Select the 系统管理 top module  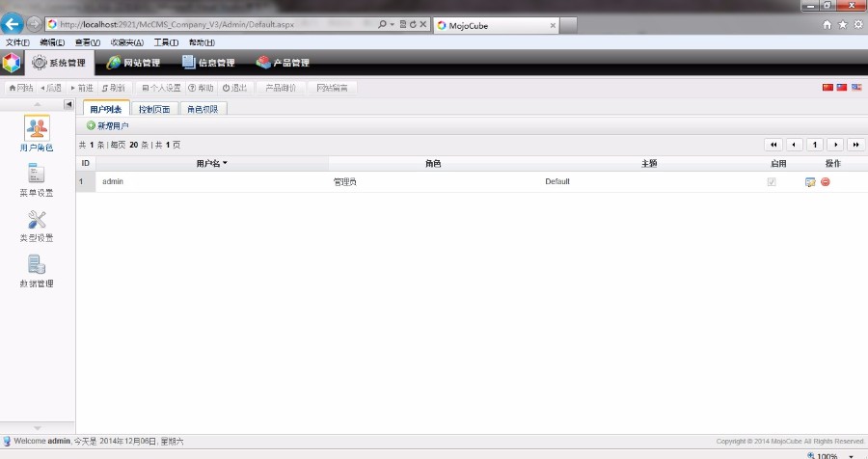pyautogui.click(x=59, y=63)
